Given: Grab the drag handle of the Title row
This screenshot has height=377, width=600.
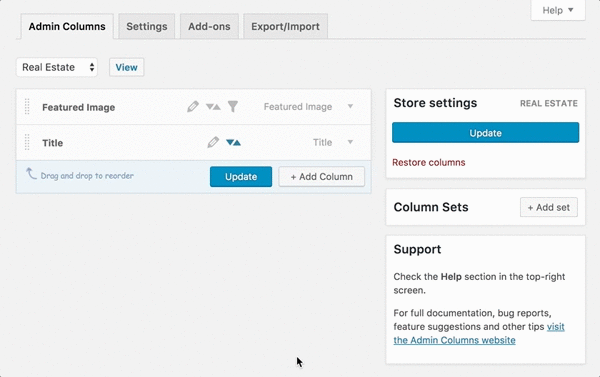Looking at the screenshot, I should pyautogui.click(x=27, y=142).
